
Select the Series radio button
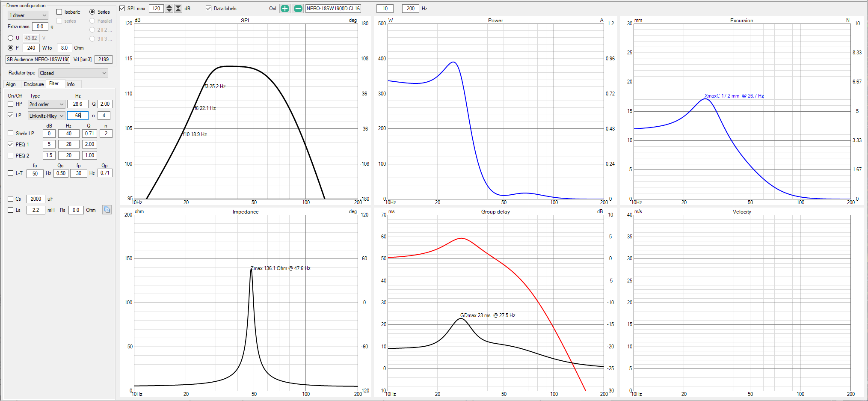point(92,12)
